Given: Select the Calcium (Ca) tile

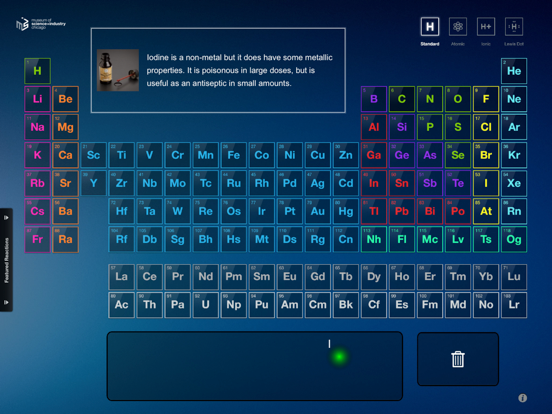Looking at the screenshot, I should (65, 155).
